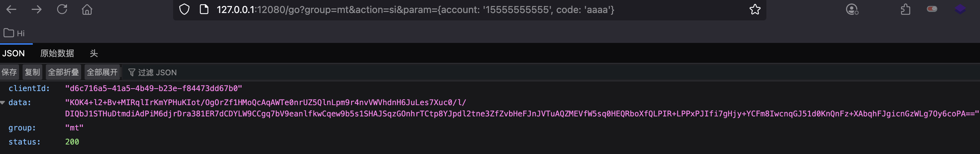Open the extensions puzzle-piece menu
Viewport: 980px width, 154px height.
[905, 9]
